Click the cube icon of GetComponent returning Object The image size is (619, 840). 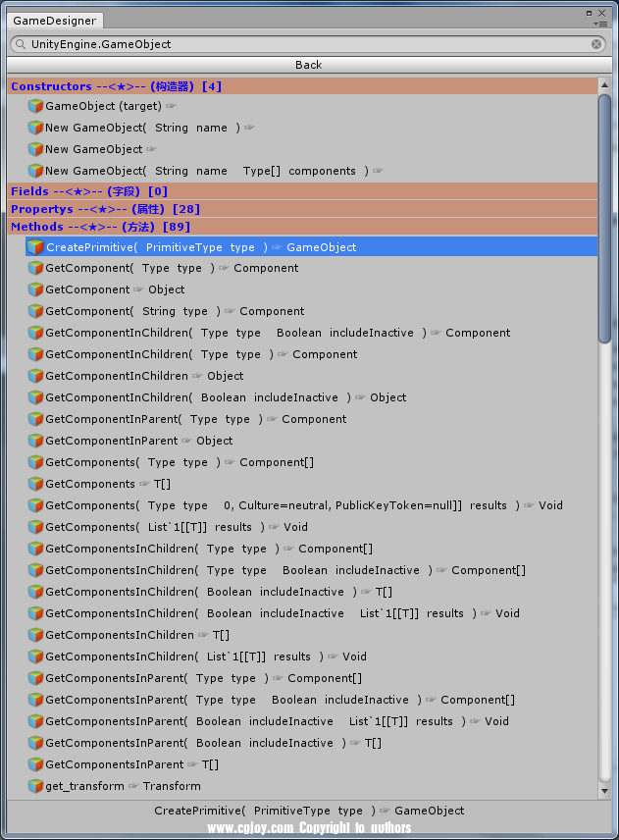tap(35, 289)
